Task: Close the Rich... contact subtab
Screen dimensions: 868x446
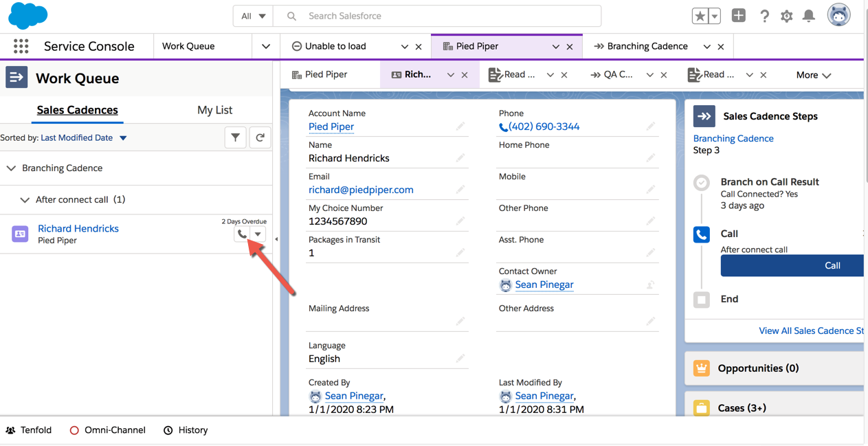Action: tap(465, 75)
